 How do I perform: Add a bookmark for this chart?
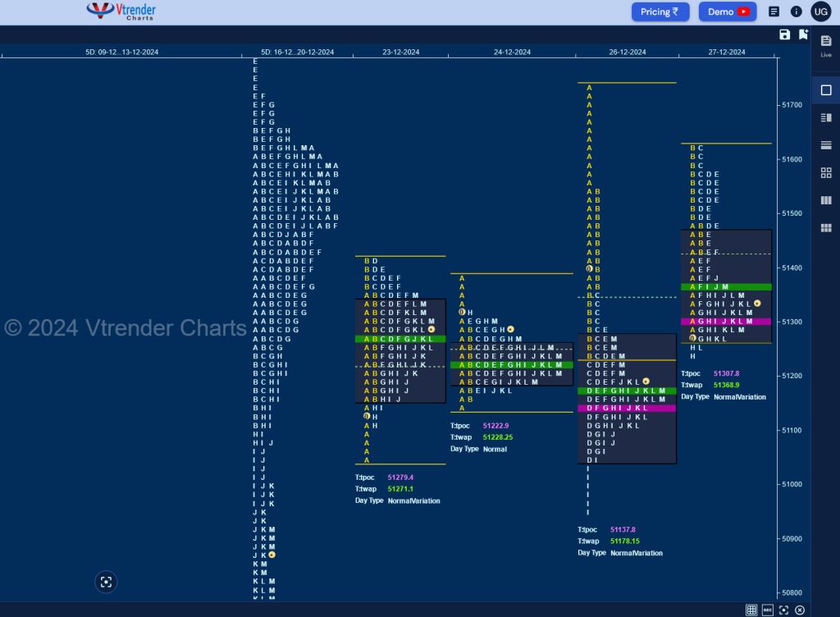tap(803, 34)
